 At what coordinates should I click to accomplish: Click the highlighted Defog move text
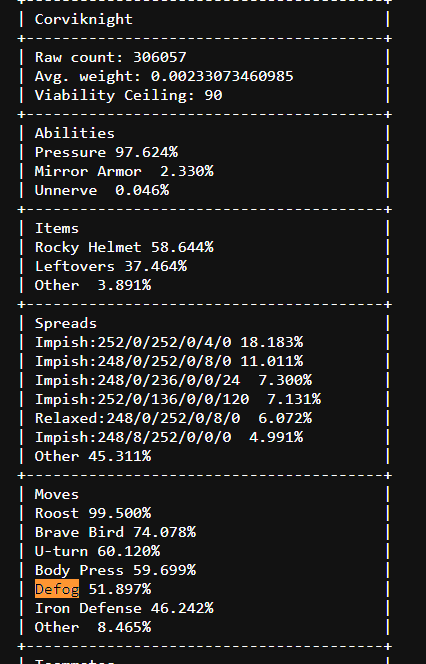tap(57, 589)
